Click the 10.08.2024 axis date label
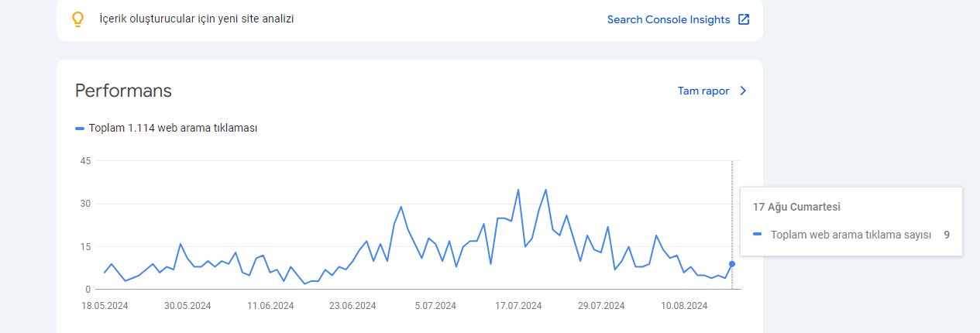 pos(684,305)
